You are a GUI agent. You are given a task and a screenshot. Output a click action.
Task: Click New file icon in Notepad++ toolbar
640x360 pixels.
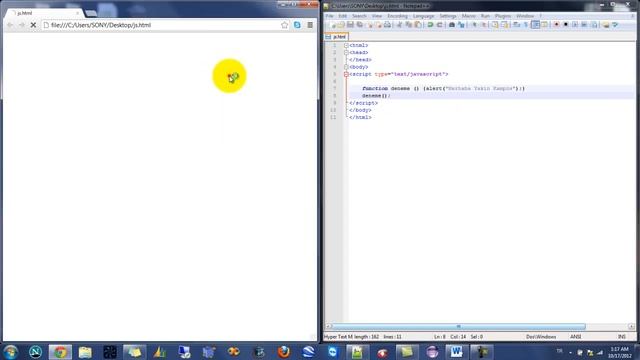coord(332,25)
